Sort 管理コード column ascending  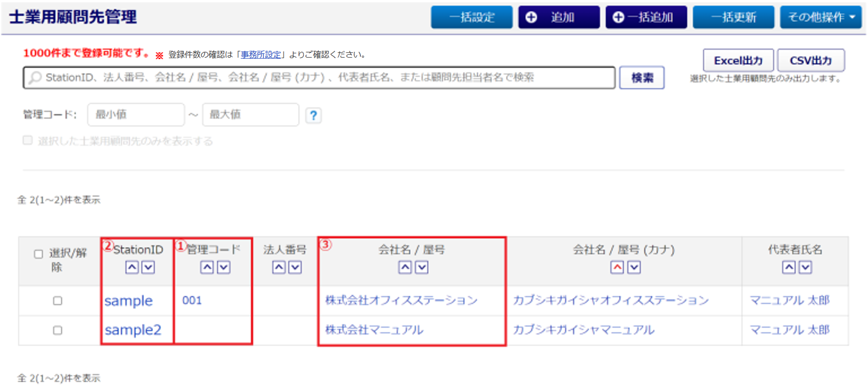click(x=207, y=267)
